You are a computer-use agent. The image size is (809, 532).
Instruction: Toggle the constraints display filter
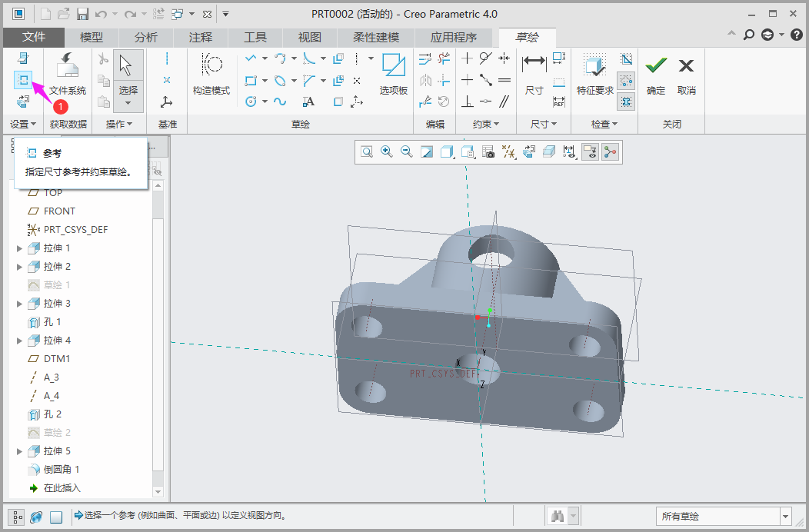[569, 152]
